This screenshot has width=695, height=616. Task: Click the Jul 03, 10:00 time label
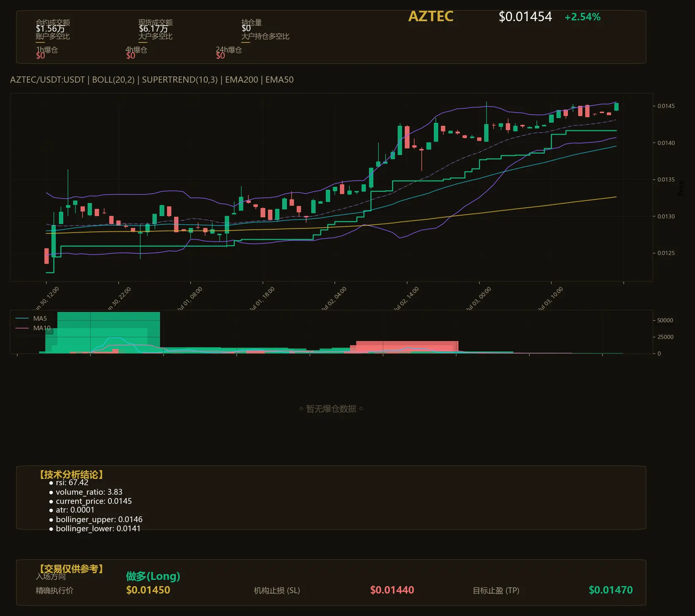[x=550, y=298]
